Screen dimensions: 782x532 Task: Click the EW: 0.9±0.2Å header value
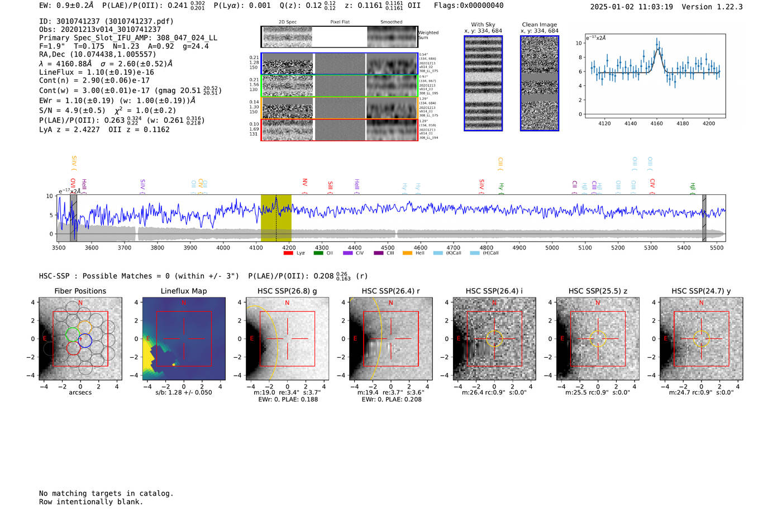click(x=66, y=6)
